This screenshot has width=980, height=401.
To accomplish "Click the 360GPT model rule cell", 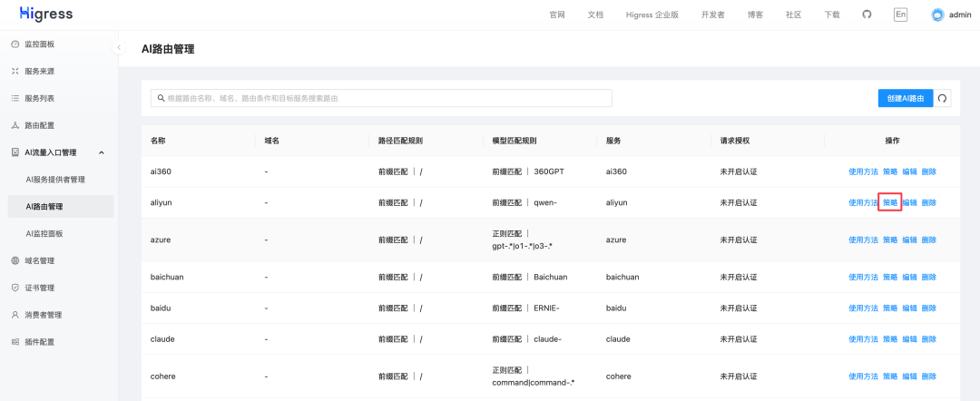I will [x=528, y=171].
